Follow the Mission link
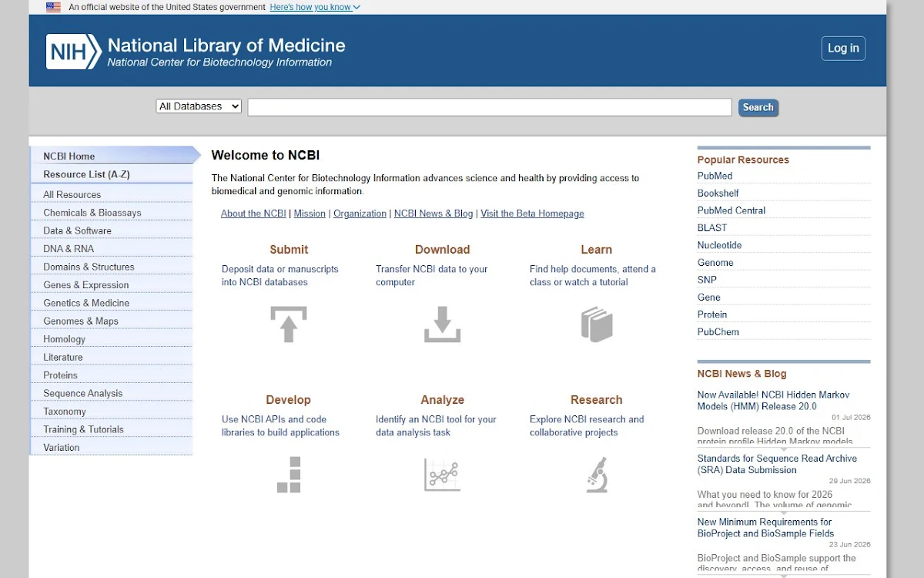 (310, 213)
